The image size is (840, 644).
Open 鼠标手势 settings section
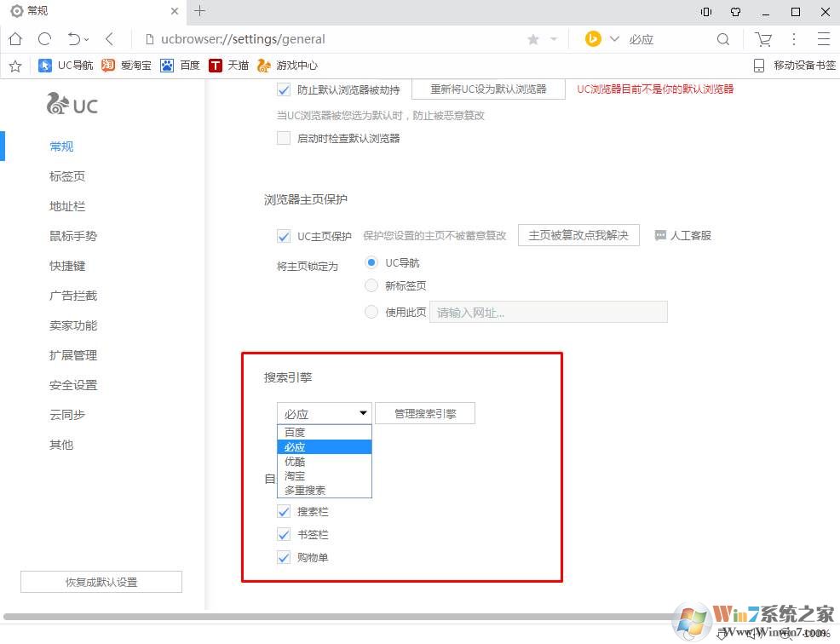click(x=73, y=236)
